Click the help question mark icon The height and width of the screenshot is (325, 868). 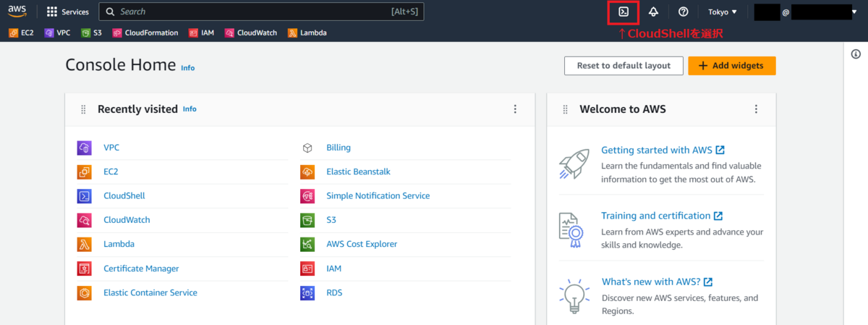[683, 12]
